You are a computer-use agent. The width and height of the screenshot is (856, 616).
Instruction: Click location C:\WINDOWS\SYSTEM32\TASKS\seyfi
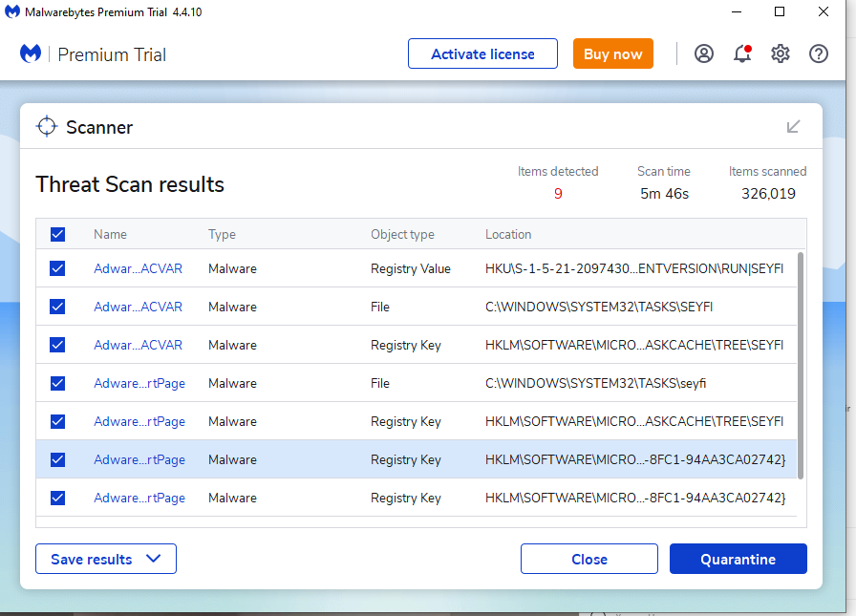point(595,383)
